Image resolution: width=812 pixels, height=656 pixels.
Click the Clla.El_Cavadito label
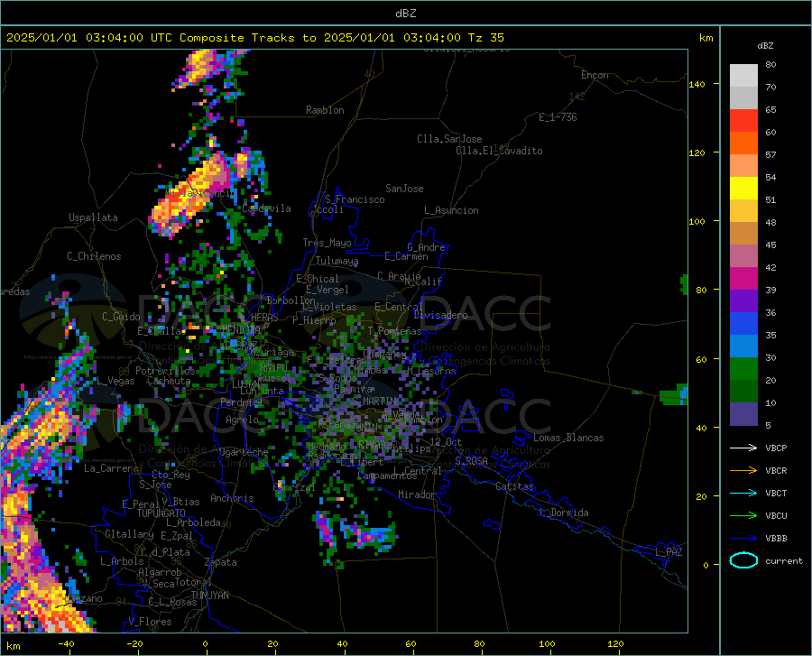(499, 151)
